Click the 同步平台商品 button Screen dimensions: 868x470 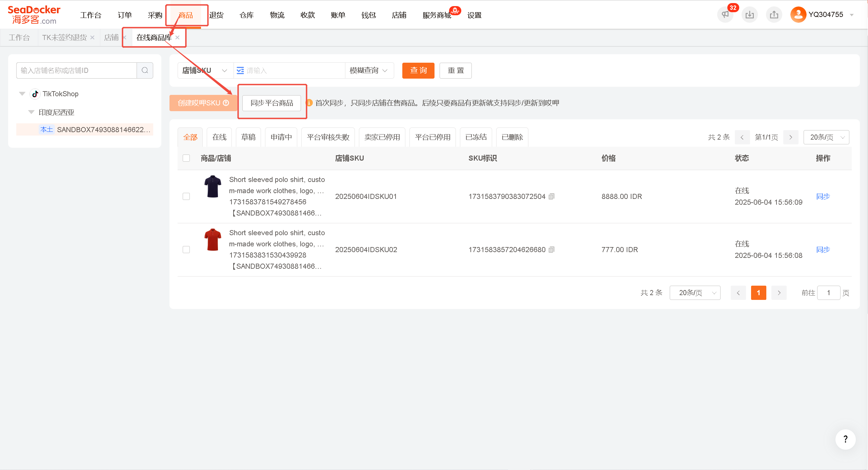(x=272, y=103)
